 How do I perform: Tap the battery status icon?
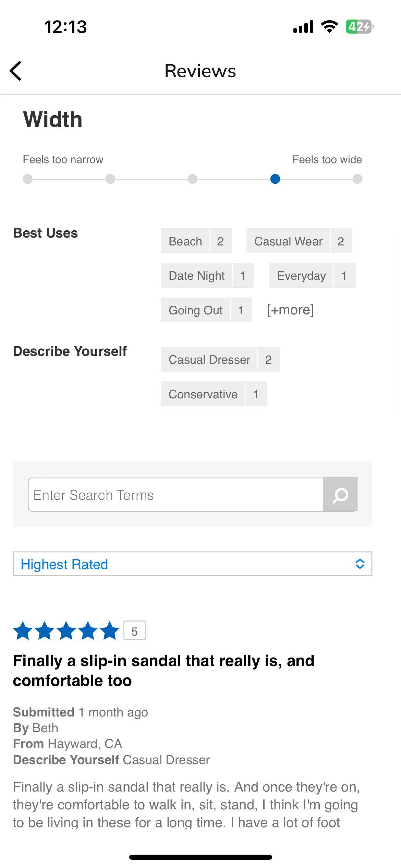[x=359, y=27]
